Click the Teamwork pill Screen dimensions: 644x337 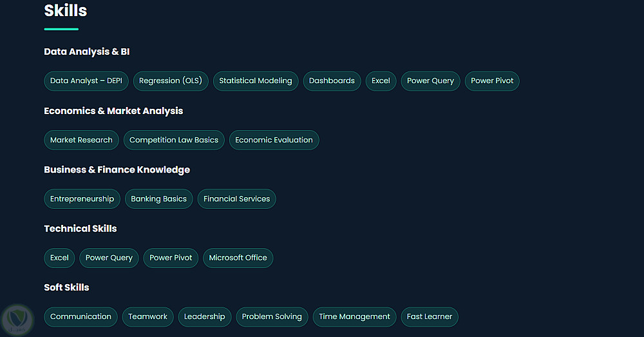pyautogui.click(x=147, y=317)
